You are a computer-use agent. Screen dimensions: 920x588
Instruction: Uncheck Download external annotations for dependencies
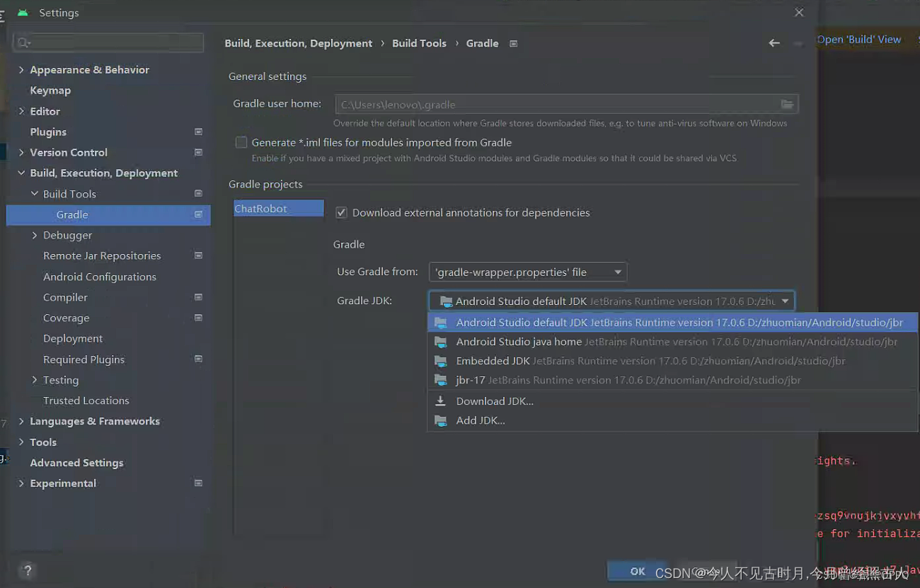pos(341,212)
